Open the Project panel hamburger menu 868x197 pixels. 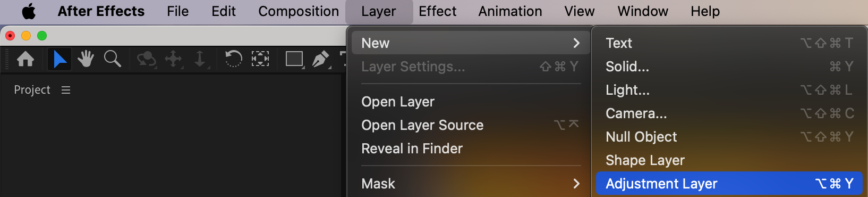tap(66, 90)
